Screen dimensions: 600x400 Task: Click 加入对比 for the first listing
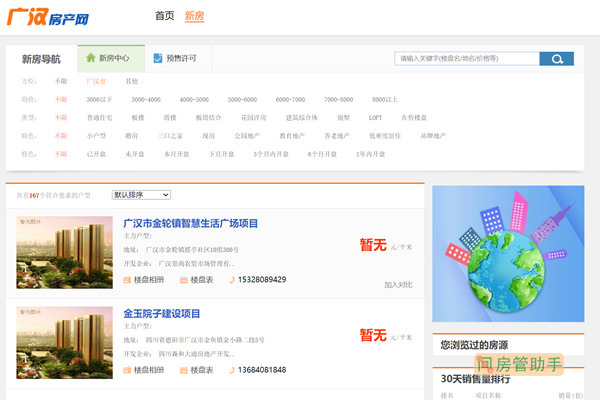[398, 285]
